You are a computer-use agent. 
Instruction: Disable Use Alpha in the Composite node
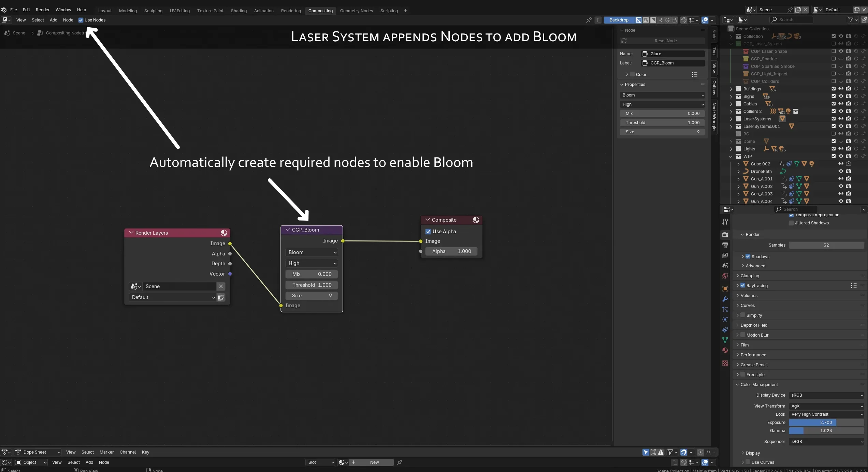(x=428, y=232)
